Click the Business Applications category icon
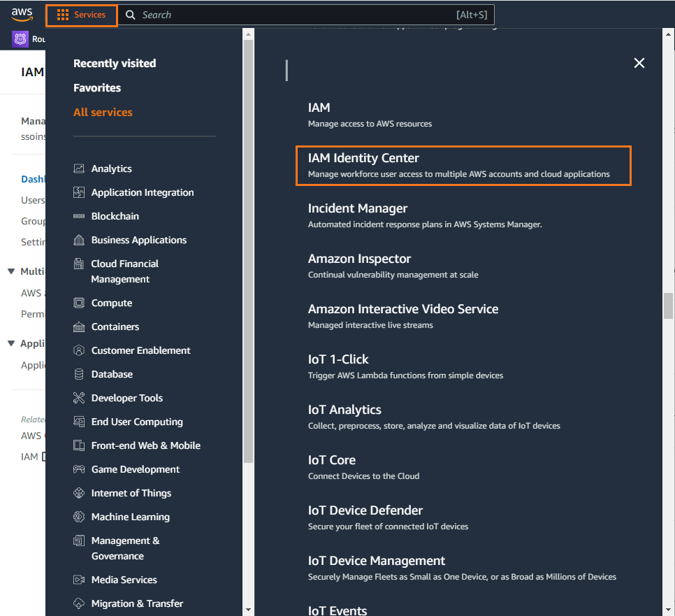The width and height of the screenshot is (675, 616). 79,240
